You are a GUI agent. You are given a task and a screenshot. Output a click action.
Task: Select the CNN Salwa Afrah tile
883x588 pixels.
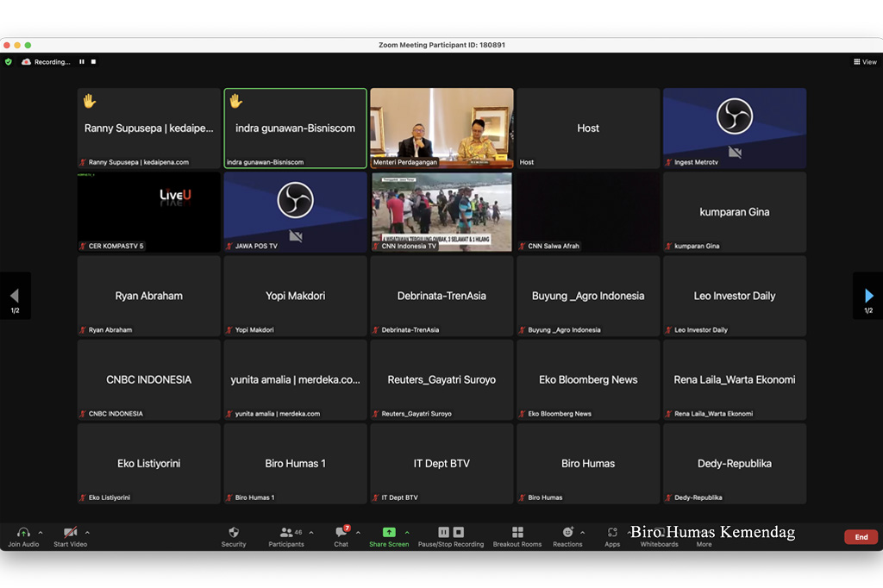[x=588, y=212]
